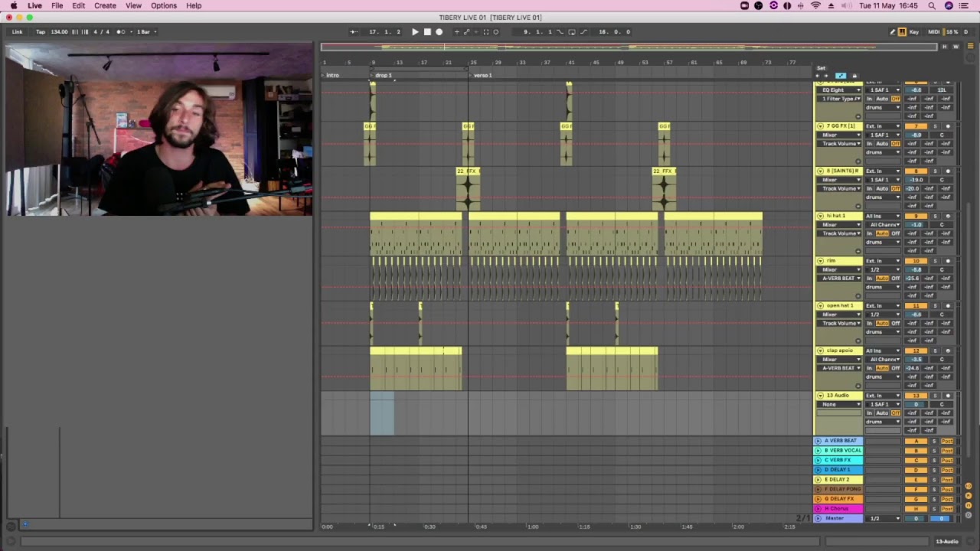Select the G DELAY FX return track
This screenshot has height=551, width=980.
point(838,499)
